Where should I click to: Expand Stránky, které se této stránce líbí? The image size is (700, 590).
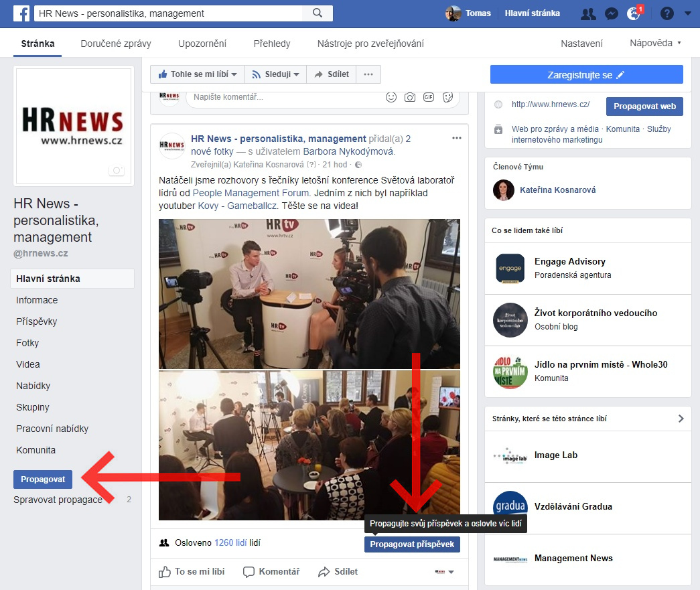681,419
